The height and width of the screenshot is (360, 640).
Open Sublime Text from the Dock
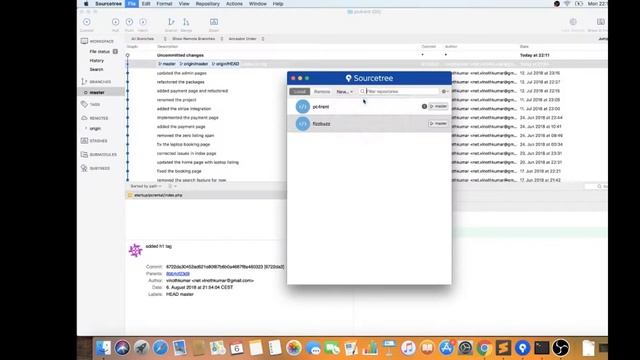coord(503,348)
